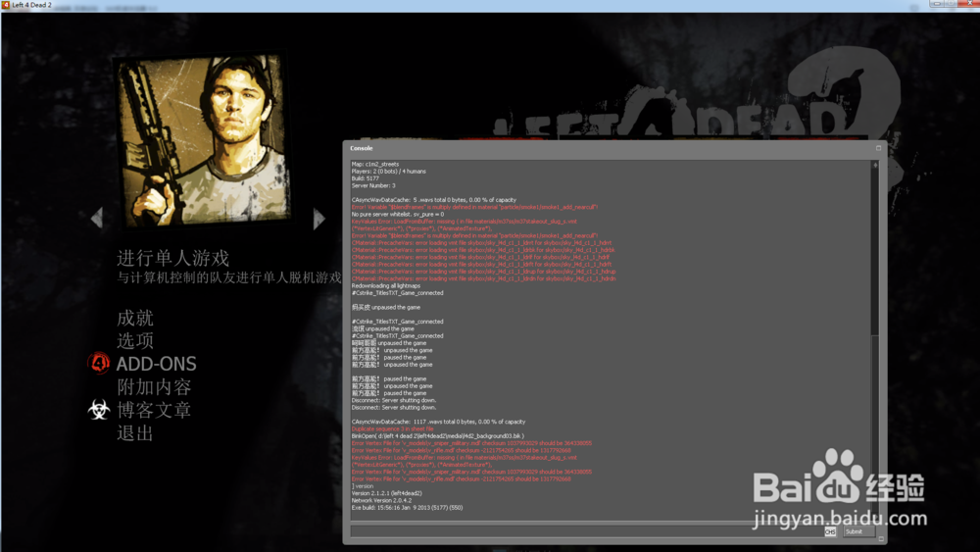Select 'Players: 2 (0 bots)' console line
The height and width of the screenshot is (552, 980).
(389, 172)
